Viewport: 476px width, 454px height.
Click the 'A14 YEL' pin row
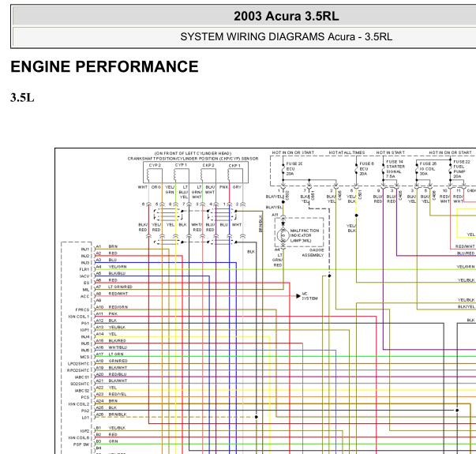click(107, 334)
